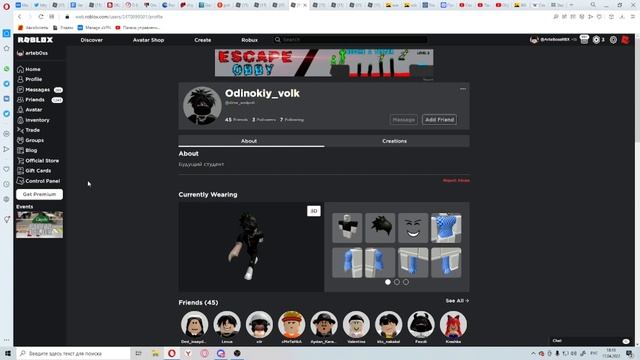
Task: Open Trade page from sidebar
Action: (28, 130)
